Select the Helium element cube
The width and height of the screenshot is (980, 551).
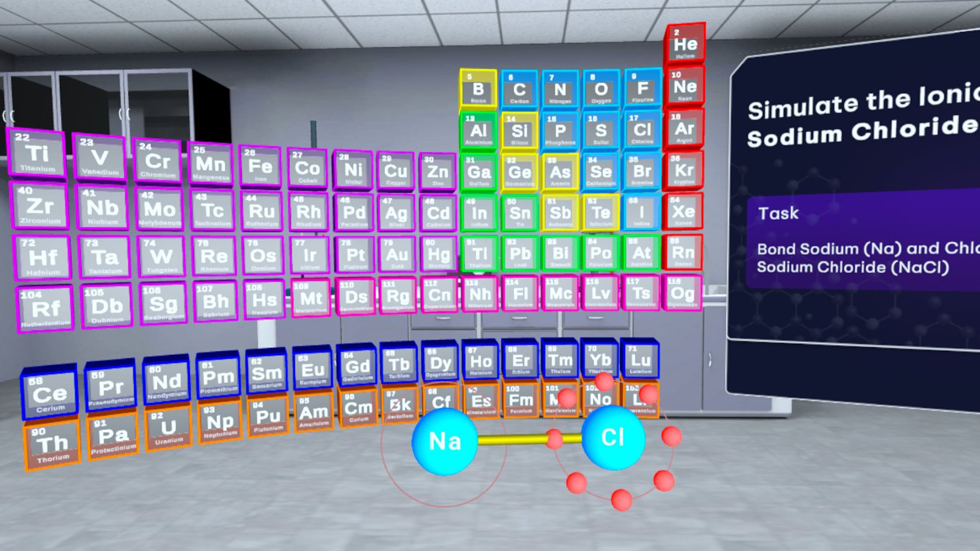click(x=685, y=45)
